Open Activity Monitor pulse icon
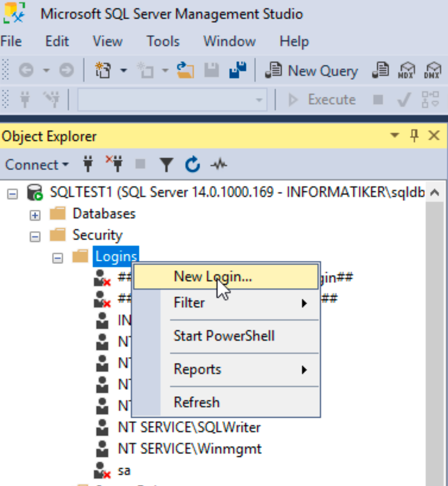 click(219, 165)
